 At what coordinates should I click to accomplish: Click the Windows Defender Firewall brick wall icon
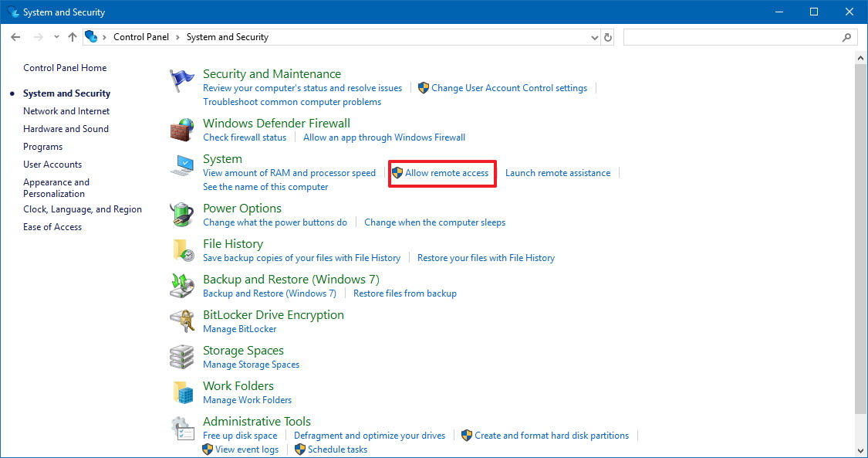click(x=181, y=131)
